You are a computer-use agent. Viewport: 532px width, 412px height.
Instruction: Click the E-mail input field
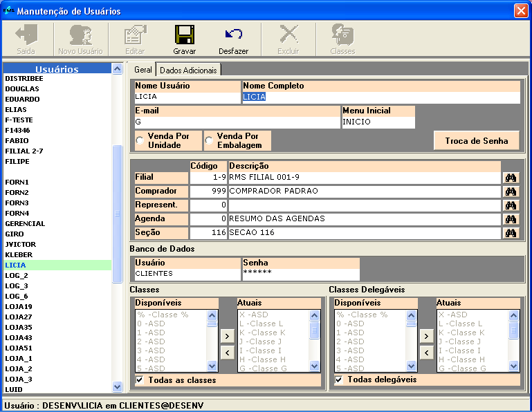[x=237, y=122]
